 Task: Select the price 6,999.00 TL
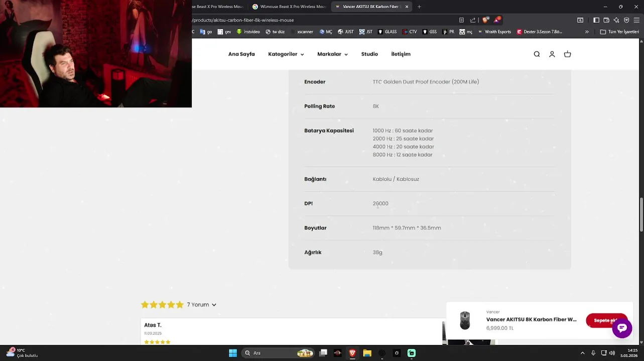coord(499,328)
